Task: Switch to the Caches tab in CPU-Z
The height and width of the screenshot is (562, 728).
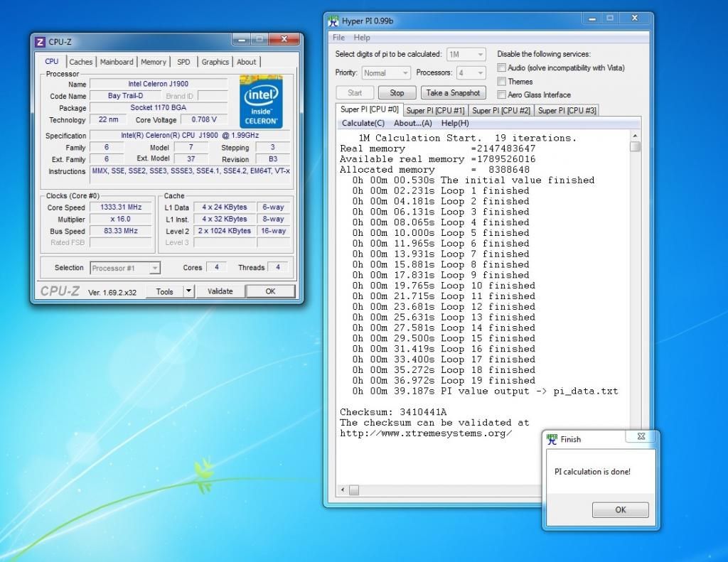Action: [x=81, y=62]
